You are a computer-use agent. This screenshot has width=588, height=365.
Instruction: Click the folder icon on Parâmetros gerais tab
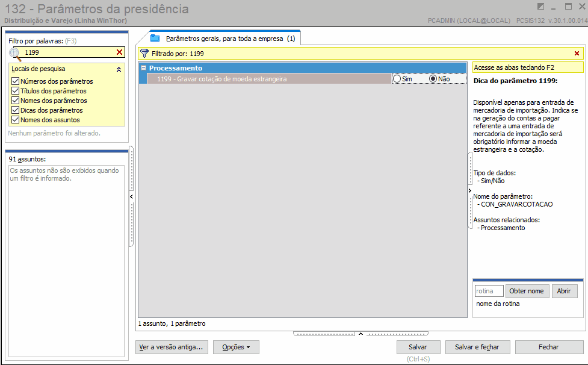(x=155, y=39)
